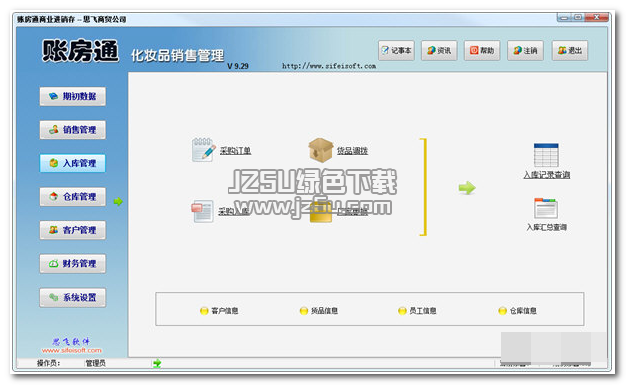Click the 化妆品销售管理 title text

[177, 56]
